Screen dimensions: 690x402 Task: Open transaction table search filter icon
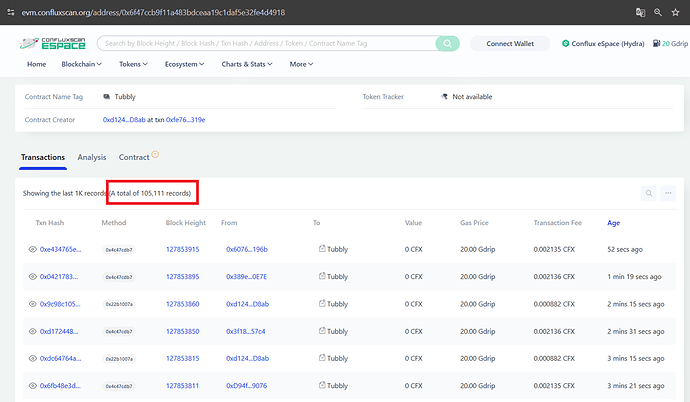[649, 193]
